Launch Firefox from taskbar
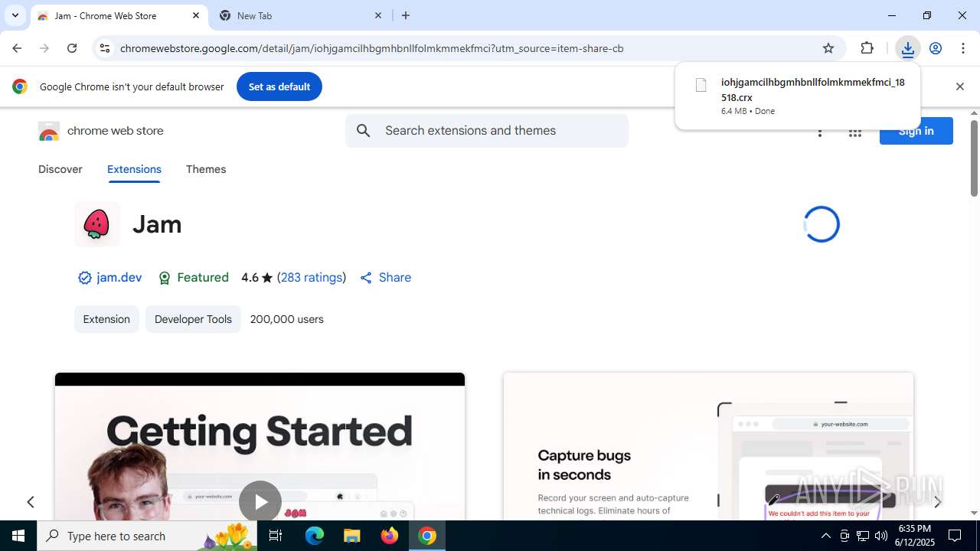 [x=390, y=536]
